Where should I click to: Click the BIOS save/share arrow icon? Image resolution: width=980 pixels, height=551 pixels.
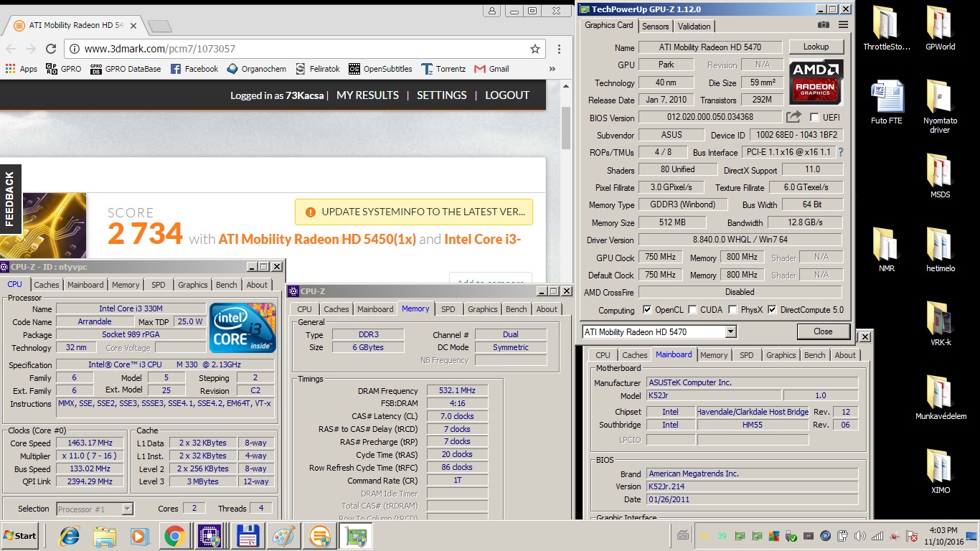(793, 117)
